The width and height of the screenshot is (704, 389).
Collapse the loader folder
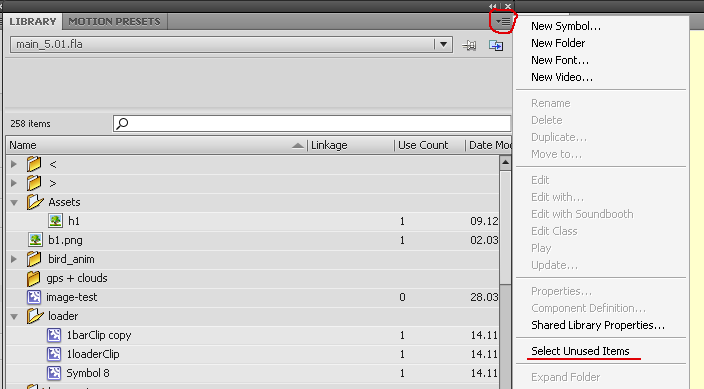(14, 316)
